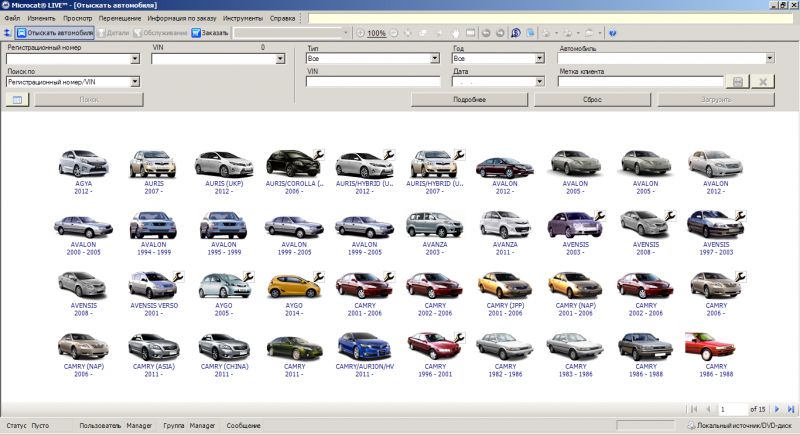800x435 pixels.
Task: Select the CAMRY/AURION/HV 2011 thumbnail
Action: point(364,346)
